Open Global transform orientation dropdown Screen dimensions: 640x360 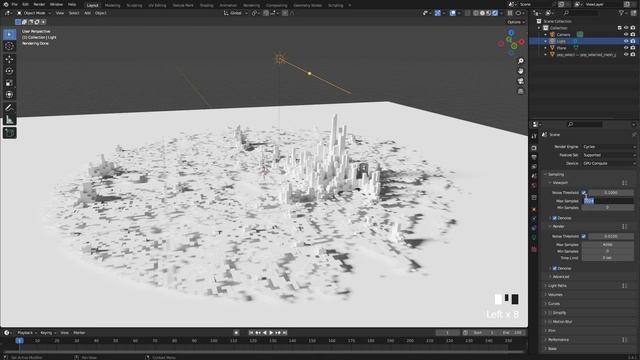(236, 13)
